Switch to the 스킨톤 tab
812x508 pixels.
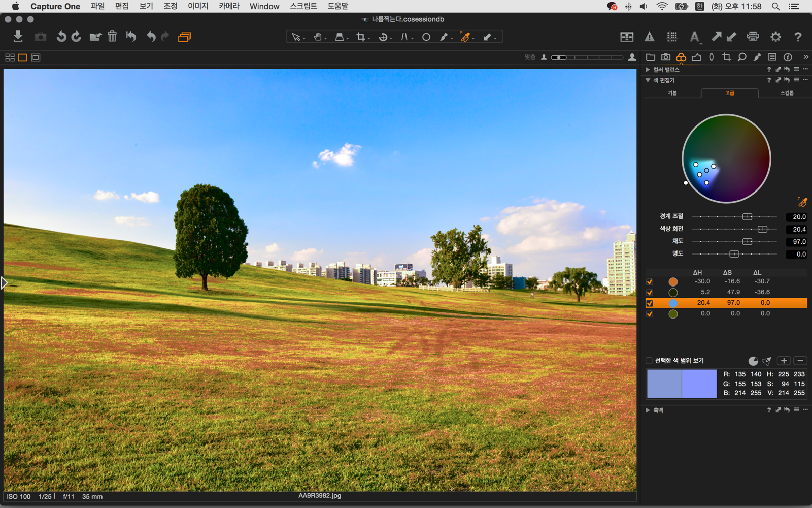click(x=786, y=93)
